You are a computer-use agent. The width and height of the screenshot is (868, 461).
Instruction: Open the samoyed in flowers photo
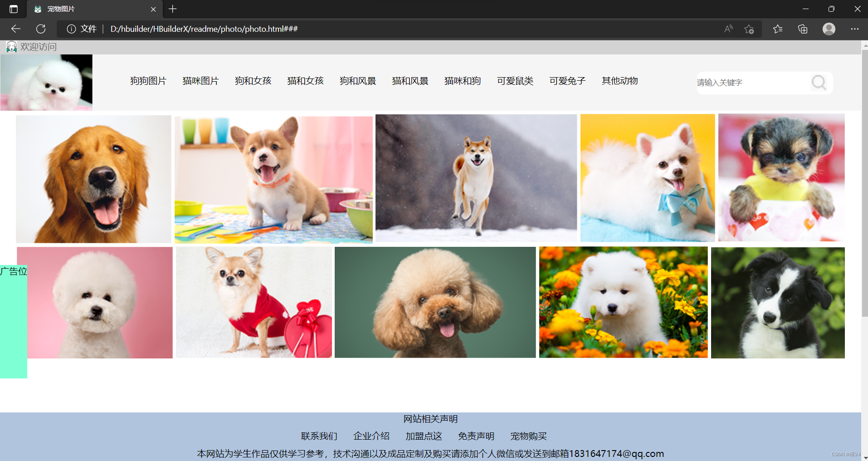[x=624, y=302]
